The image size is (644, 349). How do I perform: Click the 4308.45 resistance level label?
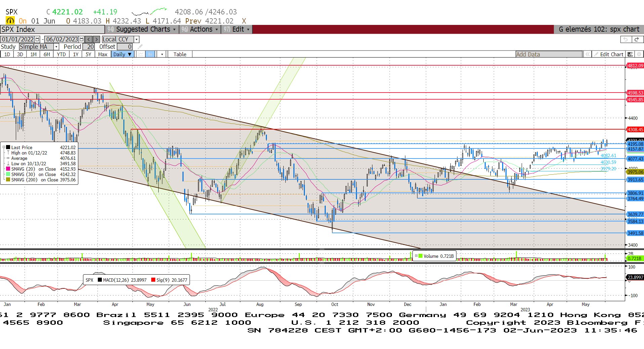[x=635, y=130]
